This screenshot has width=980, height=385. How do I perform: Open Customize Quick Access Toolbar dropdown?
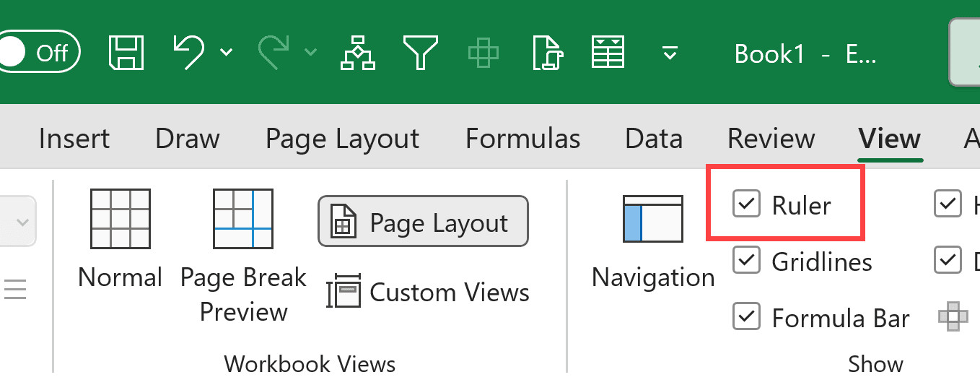[670, 53]
